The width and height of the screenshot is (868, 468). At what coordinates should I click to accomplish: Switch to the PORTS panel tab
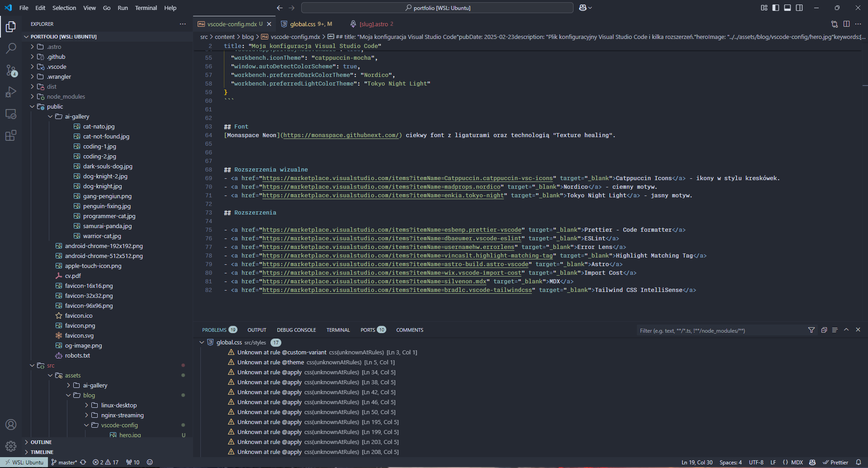coord(373,330)
